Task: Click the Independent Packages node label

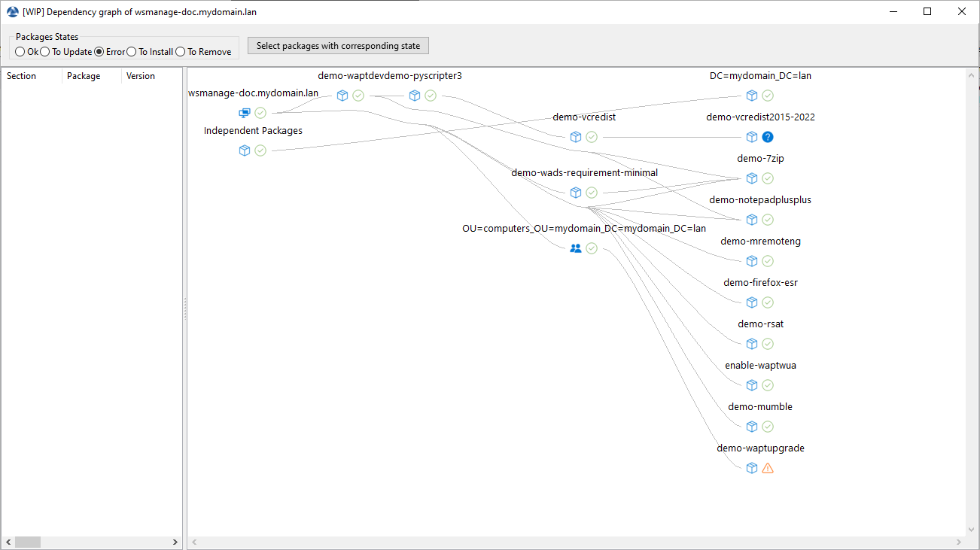Action: point(253,131)
